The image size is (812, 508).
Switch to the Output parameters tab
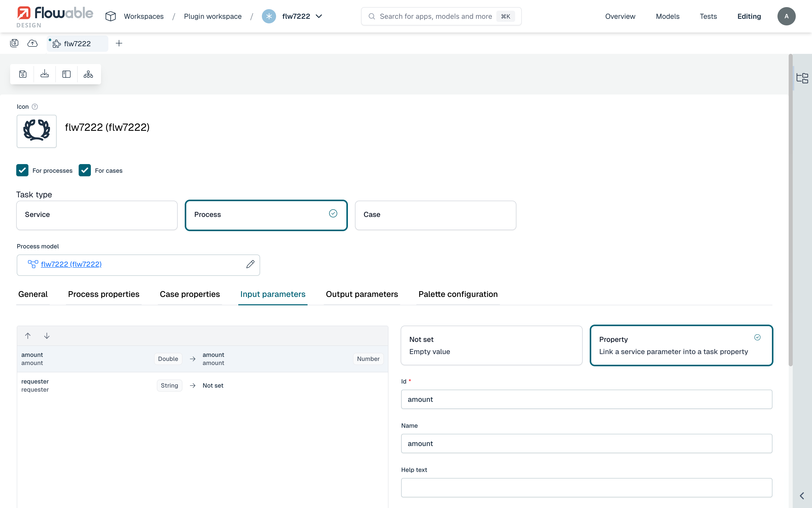pos(362,294)
